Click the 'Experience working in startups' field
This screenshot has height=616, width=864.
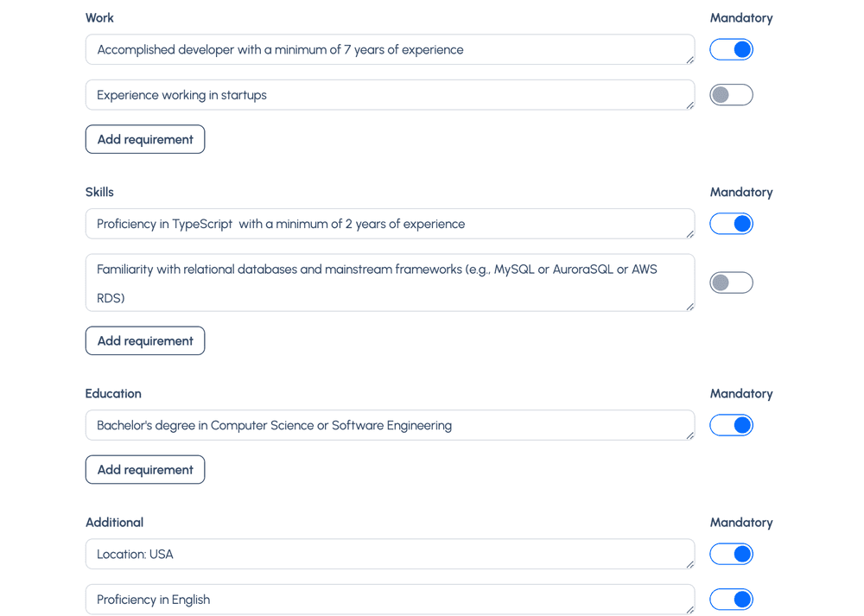[389, 95]
